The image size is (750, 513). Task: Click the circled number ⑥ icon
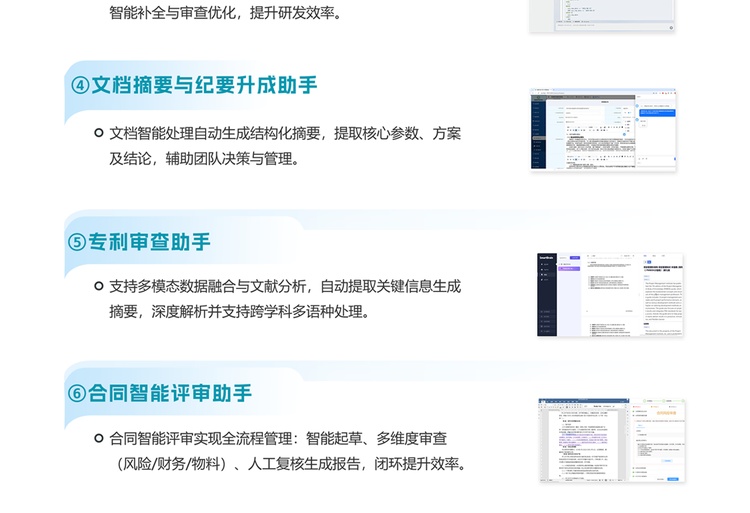[77, 393]
